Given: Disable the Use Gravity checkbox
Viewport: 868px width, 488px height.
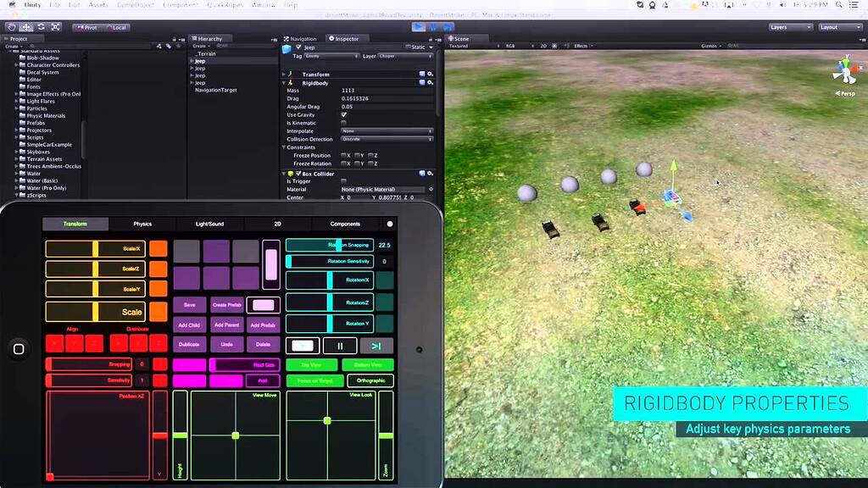Looking at the screenshot, I should (x=343, y=114).
